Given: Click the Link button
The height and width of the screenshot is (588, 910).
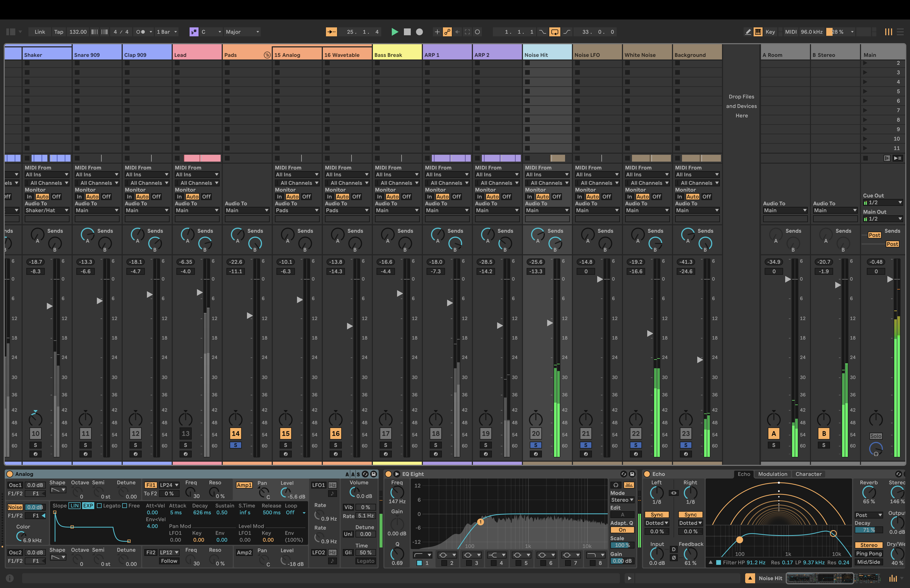Looking at the screenshot, I should click(x=40, y=32).
